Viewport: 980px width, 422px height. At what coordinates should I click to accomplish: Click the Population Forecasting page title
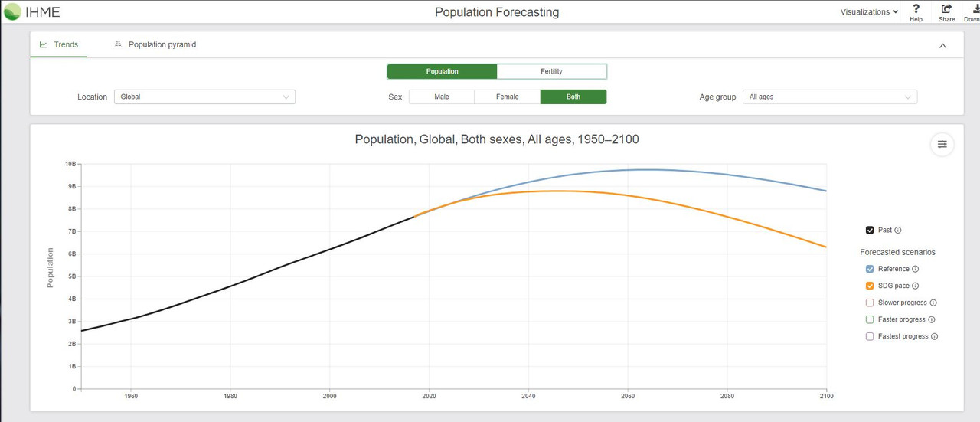[497, 11]
